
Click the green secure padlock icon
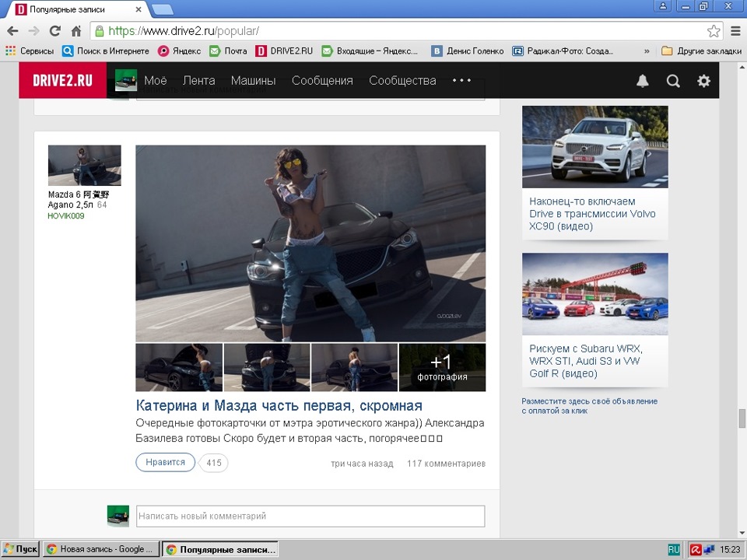coord(99,31)
